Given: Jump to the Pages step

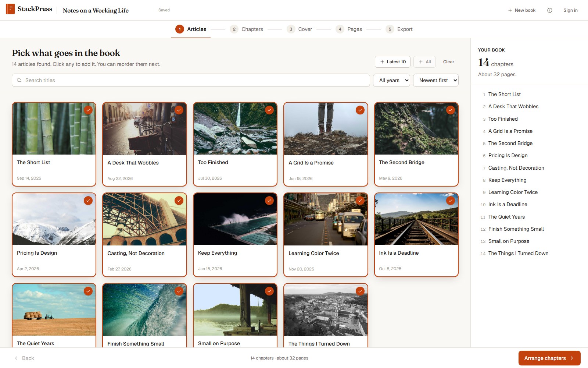Looking at the screenshot, I should click(x=349, y=29).
